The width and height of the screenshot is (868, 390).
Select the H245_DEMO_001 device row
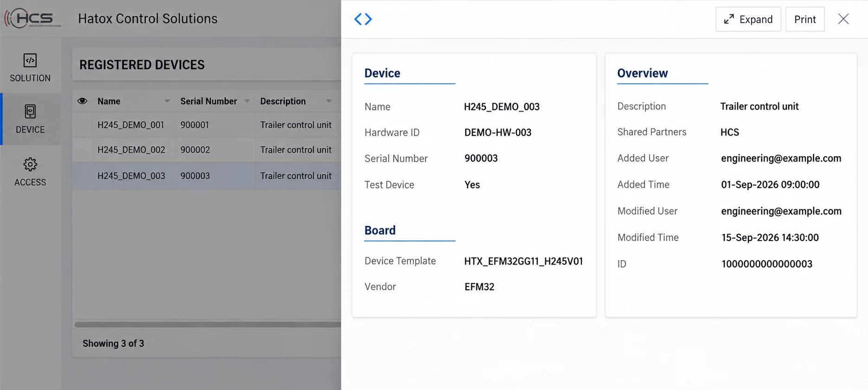tap(207, 124)
